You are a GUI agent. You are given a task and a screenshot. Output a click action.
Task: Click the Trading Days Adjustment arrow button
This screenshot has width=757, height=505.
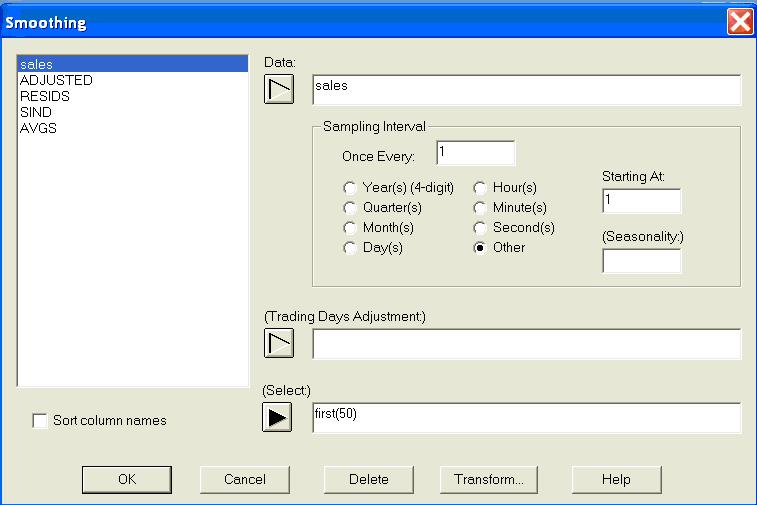tap(279, 343)
